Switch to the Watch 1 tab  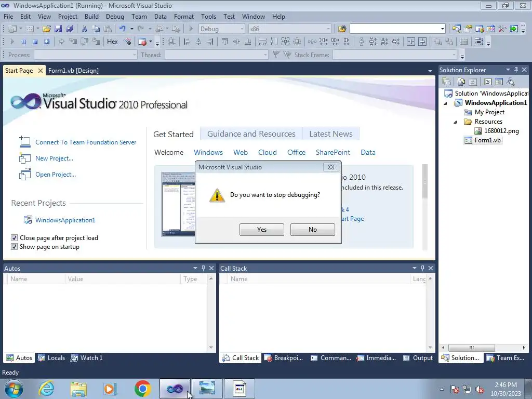click(87, 358)
